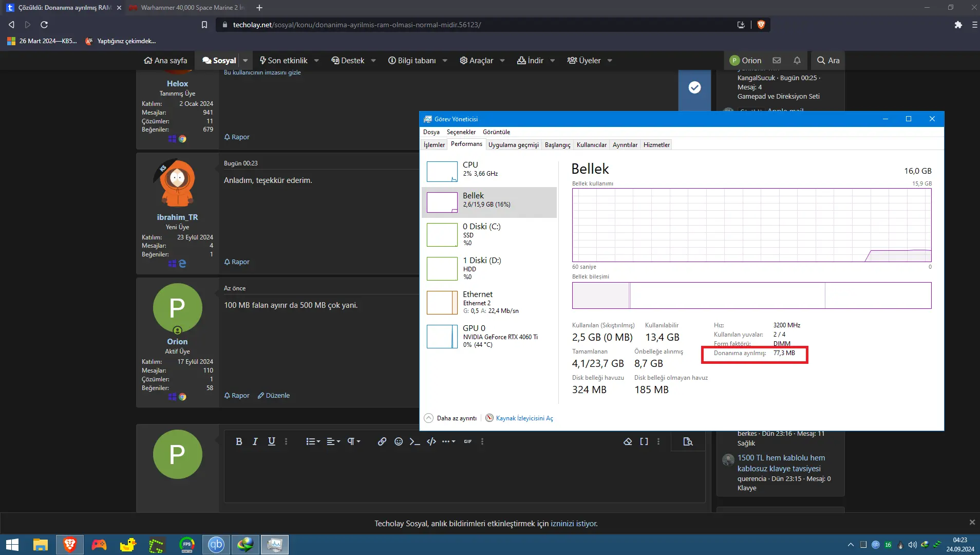Open File Explorer from the taskbar
Screen dimensions: 980x555
[x=41, y=545]
